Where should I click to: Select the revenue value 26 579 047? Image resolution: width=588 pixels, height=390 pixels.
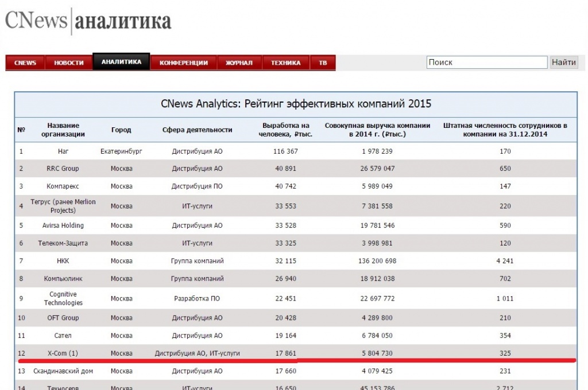(377, 169)
